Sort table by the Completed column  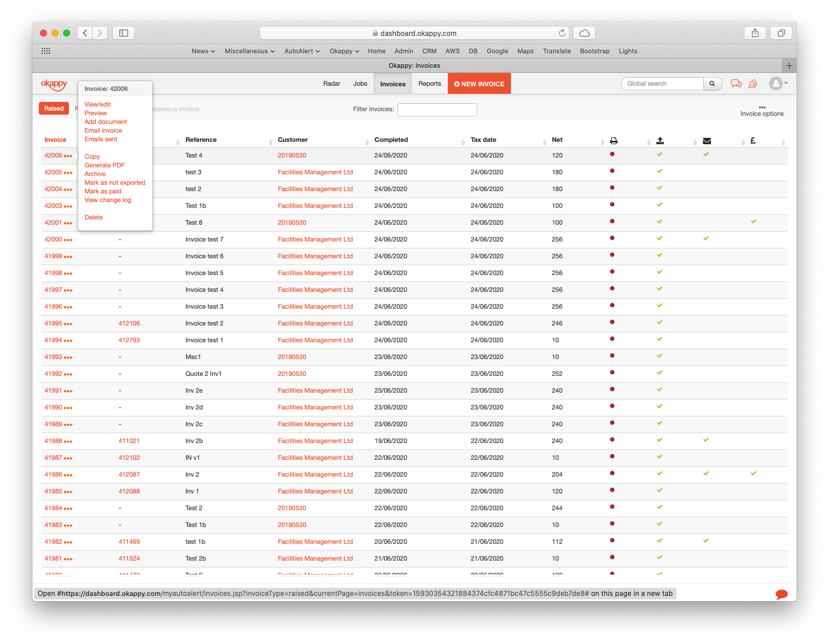point(391,140)
